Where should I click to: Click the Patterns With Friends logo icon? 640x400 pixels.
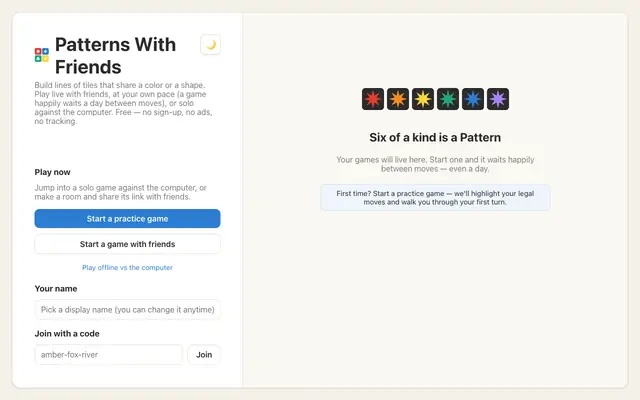[x=42, y=55]
